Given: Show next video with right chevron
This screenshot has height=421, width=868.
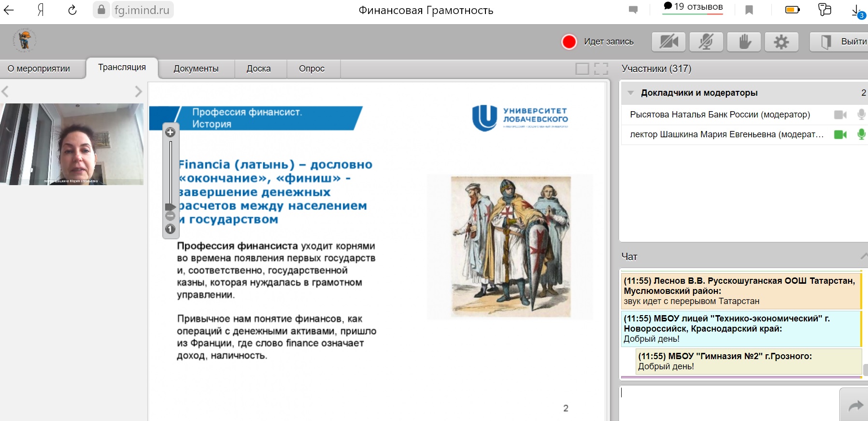Looking at the screenshot, I should click(139, 91).
